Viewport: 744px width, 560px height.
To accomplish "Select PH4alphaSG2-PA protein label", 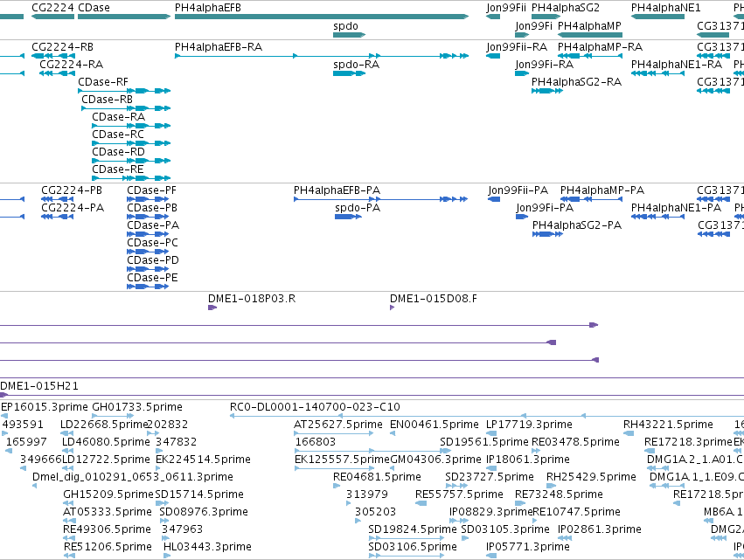I will pyautogui.click(x=576, y=225).
